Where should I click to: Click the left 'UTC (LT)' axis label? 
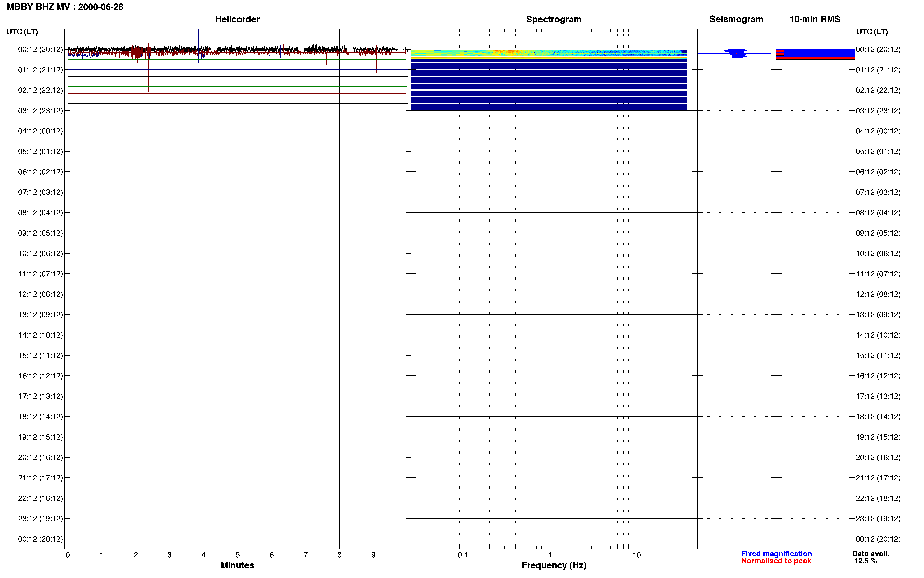coord(22,32)
